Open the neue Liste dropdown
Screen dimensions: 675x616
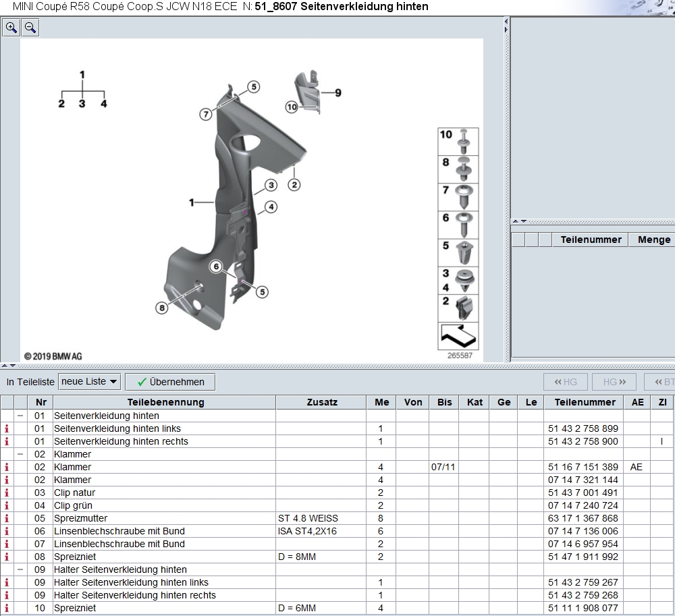[x=89, y=382]
